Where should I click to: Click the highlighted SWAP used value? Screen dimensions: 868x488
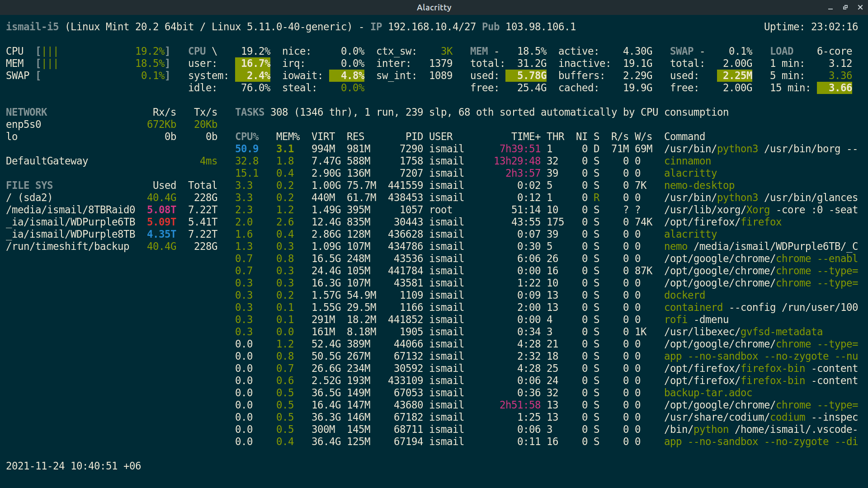pos(735,75)
